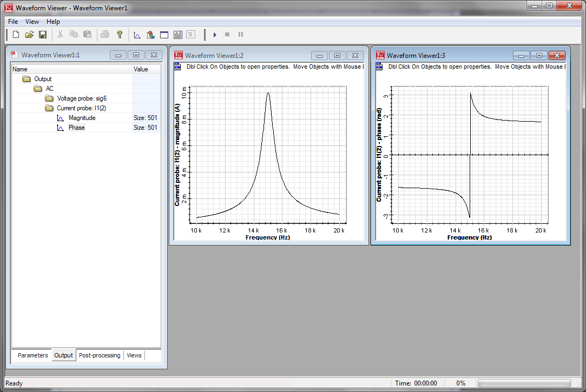The width and height of the screenshot is (586, 392).
Task: Pause the running simulation
Action: (240, 34)
